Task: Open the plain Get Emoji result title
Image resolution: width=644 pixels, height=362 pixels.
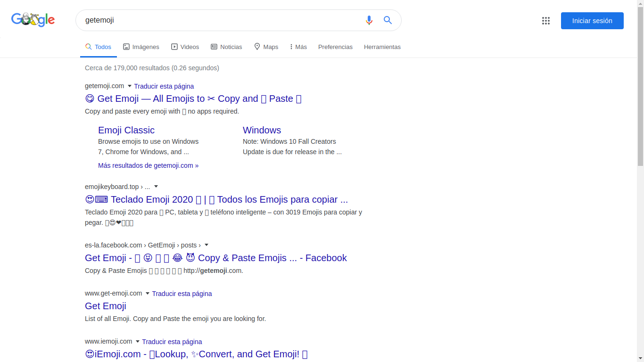Action: tap(106, 306)
